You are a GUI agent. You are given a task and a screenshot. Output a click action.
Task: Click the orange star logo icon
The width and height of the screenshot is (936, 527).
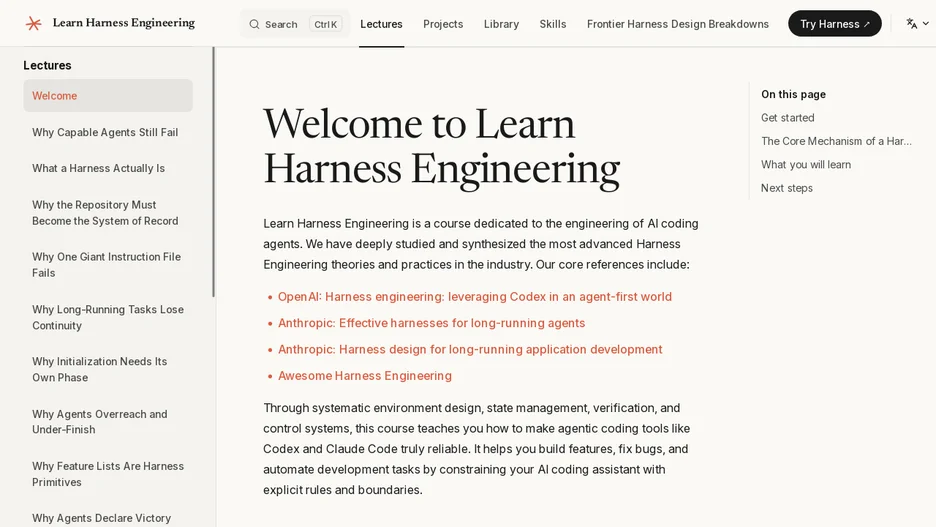(33, 23)
